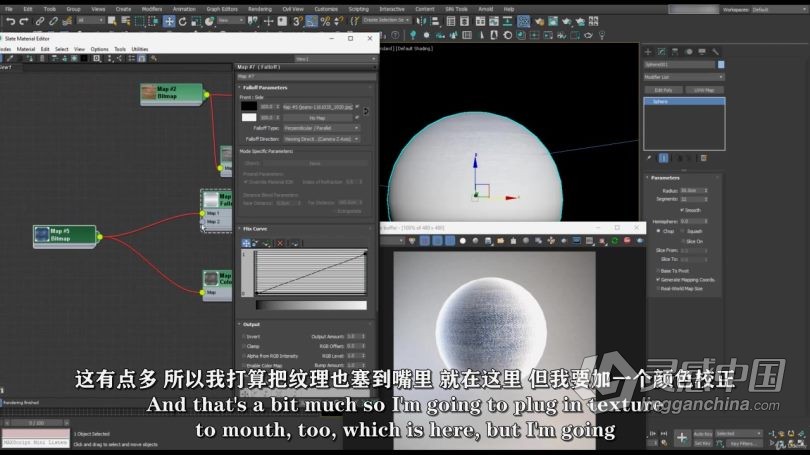Click Delete Point icon in Mix Curve
This screenshot has height=455, width=810.
[x=280, y=243]
